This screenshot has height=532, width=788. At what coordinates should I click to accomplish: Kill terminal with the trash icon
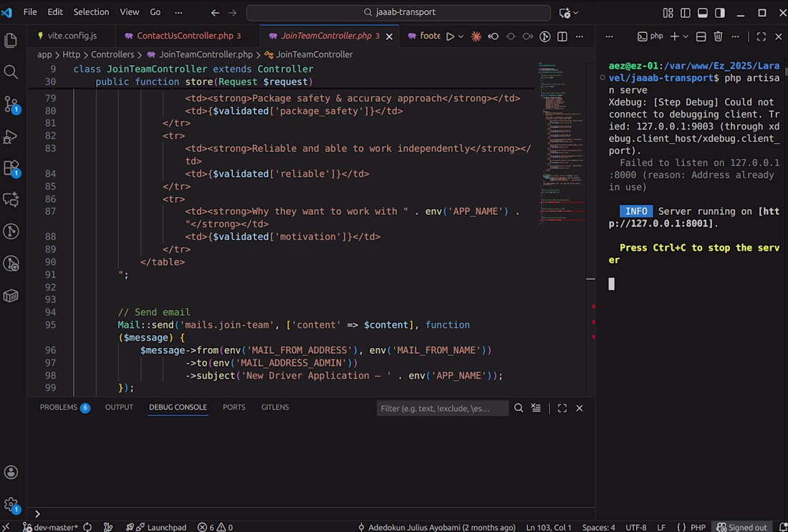[x=719, y=37]
